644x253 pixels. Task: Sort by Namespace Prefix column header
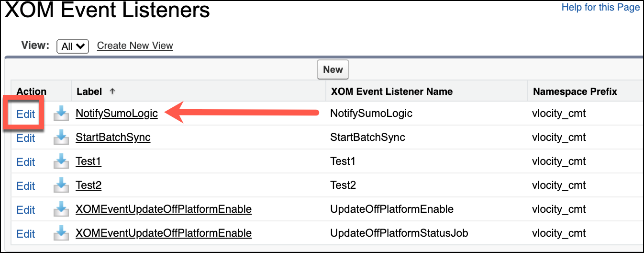(x=575, y=91)
